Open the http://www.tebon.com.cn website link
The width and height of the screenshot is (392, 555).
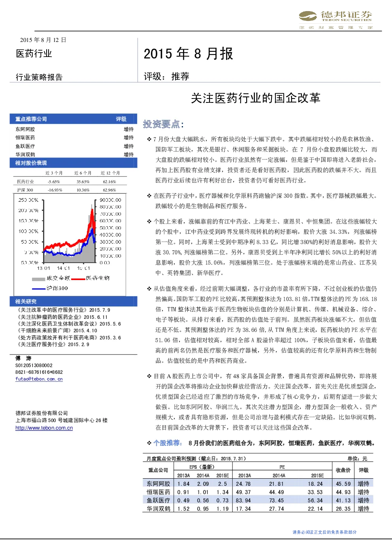click(x=44, y=428)
